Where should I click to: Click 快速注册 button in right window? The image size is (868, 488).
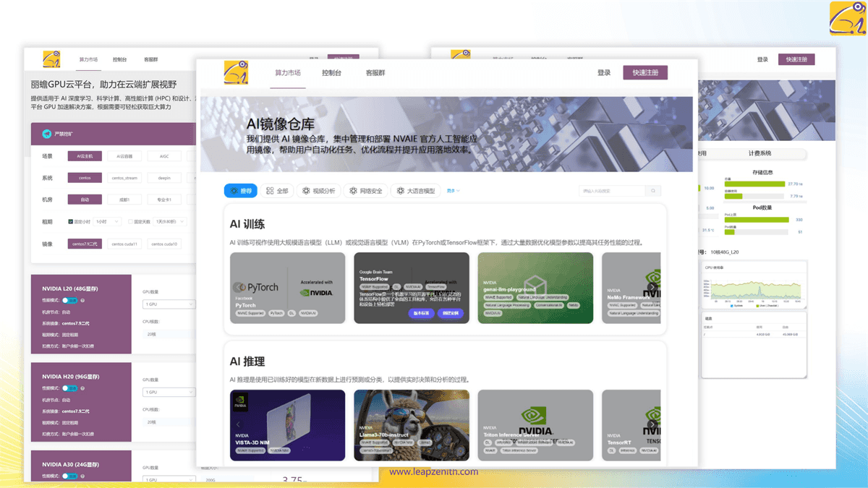(796, 59)
